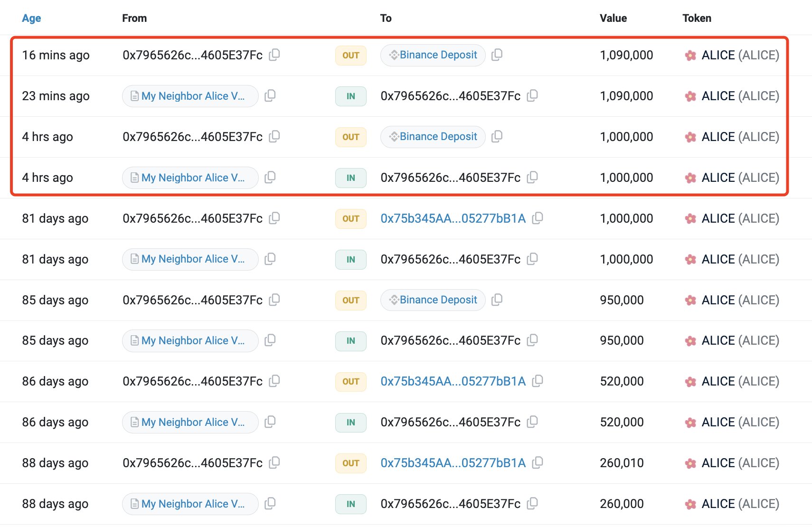Copy My Neighbor Alice address in 23 mins ago row

(270, 96)
